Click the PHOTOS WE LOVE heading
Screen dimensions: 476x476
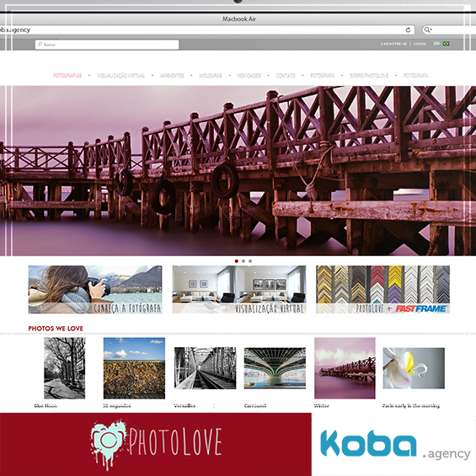click(56, 329)
